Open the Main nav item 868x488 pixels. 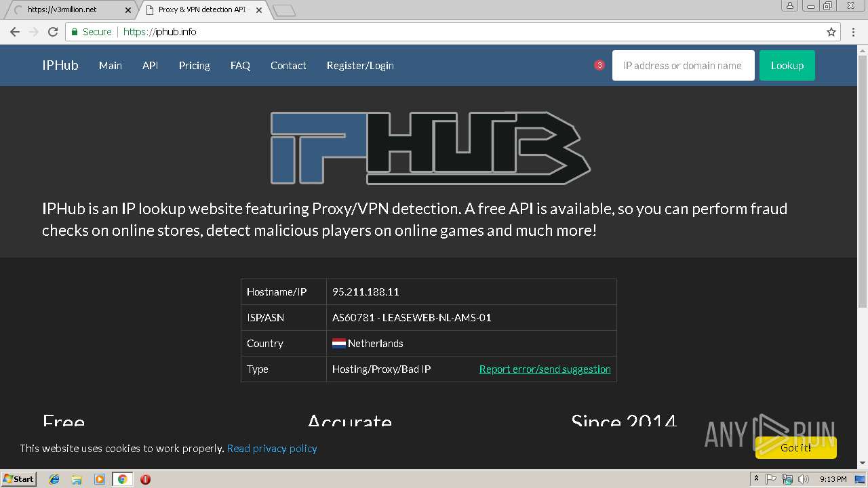click(x=111, y=66)
